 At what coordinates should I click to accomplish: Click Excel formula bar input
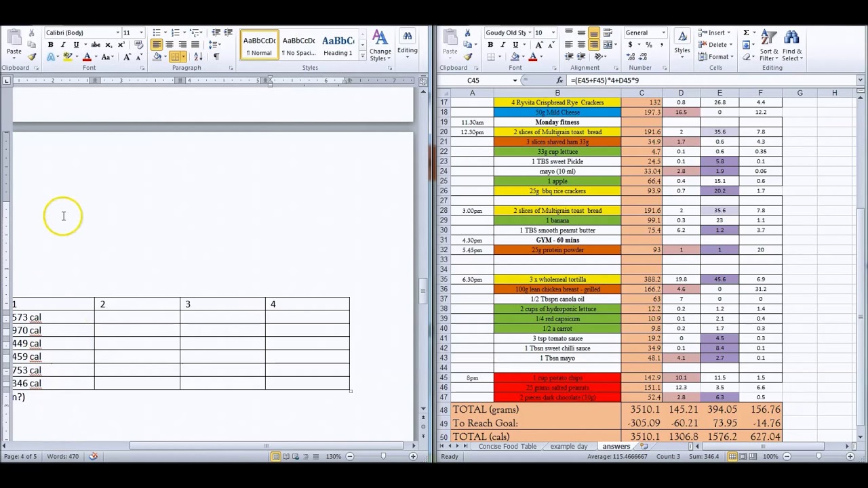711,81
